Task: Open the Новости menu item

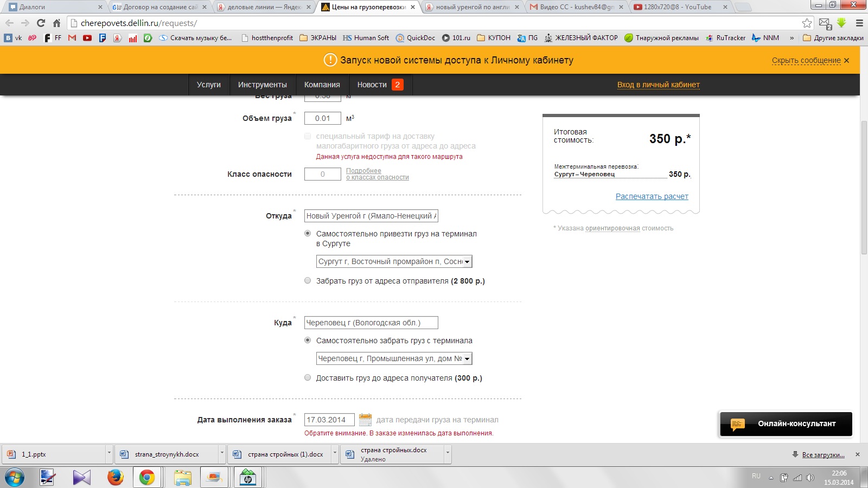Action: click(x=380, y=85)
